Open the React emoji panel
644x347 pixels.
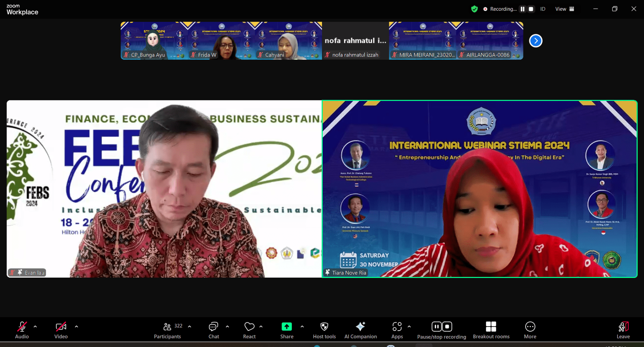coord(249,327)
